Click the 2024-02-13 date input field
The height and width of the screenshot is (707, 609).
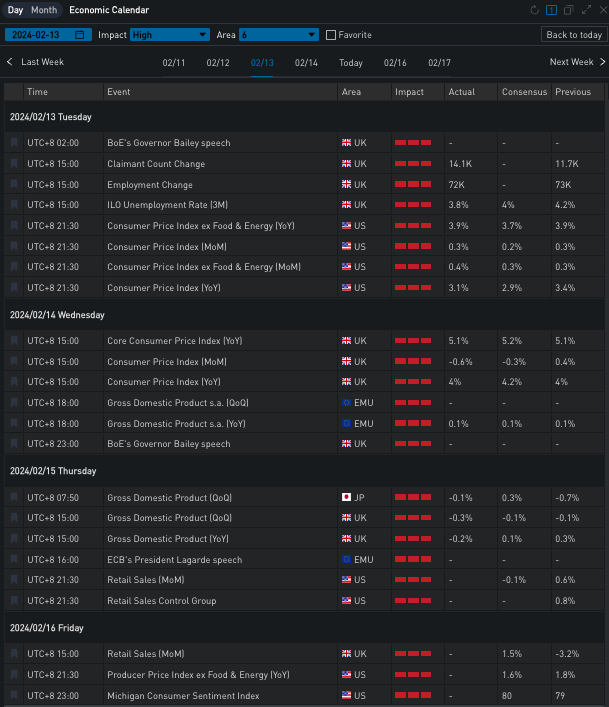click(x=40, y=35)
